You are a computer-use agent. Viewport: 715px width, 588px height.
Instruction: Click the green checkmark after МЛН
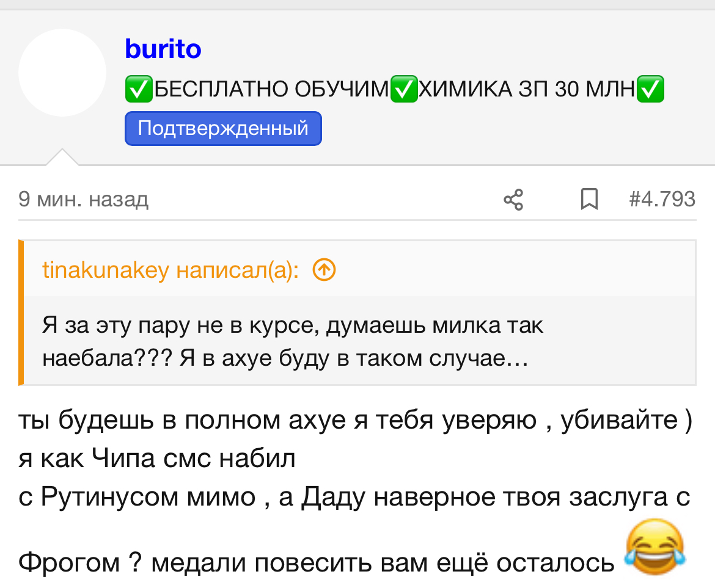coord(650,89)
